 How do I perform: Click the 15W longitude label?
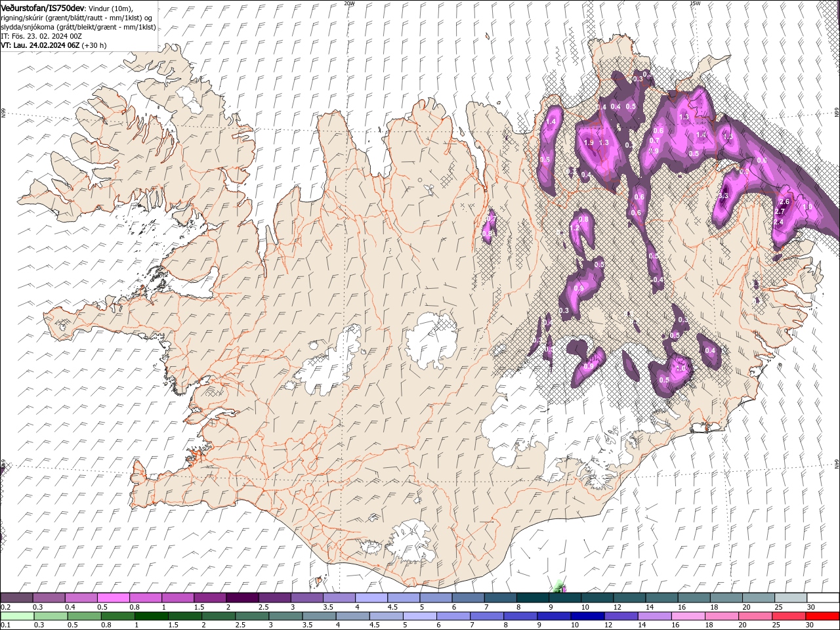coord(695,3)
